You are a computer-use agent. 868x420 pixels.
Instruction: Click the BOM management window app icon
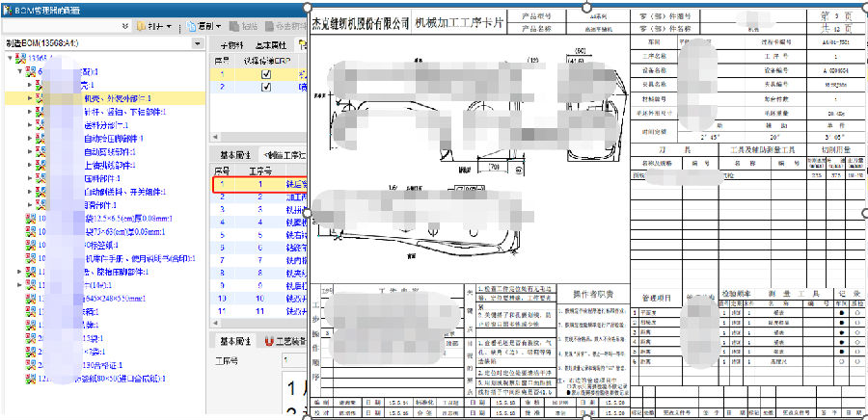click(7, 8)
